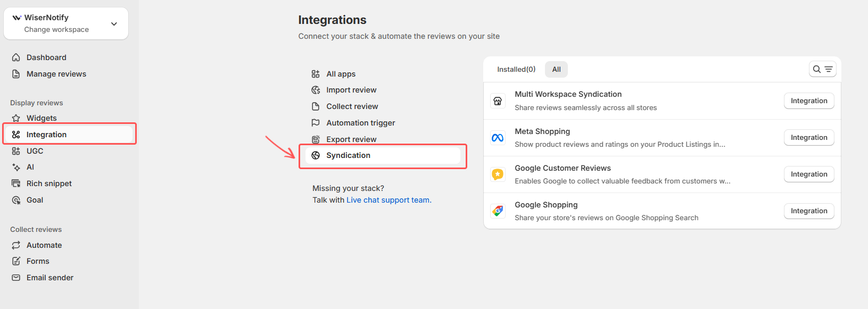Click the Google Shopping app icon
Screen dimensions: 868x309
point(498,211)
